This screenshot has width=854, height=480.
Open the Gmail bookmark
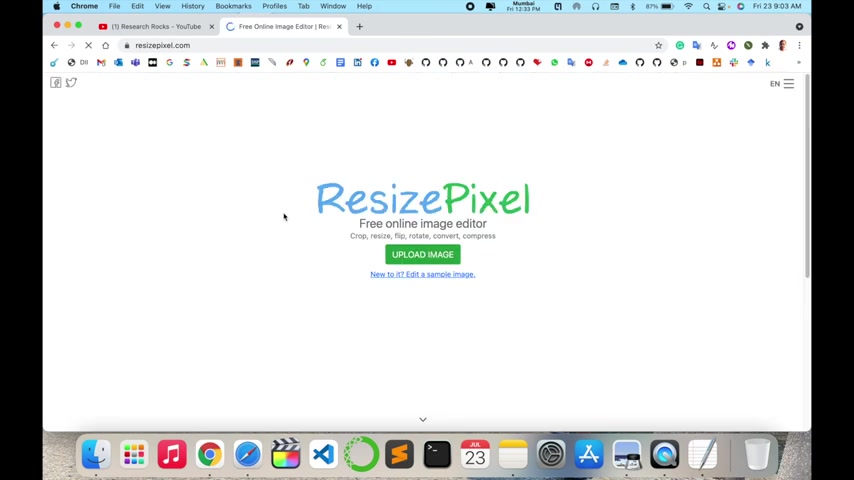(101, 63)
